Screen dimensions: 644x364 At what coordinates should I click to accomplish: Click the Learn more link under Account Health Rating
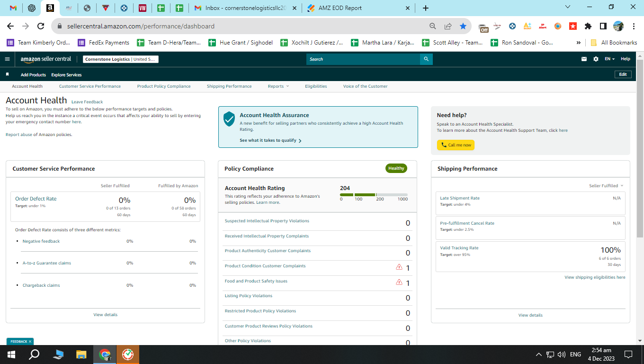tap(268, 202)
